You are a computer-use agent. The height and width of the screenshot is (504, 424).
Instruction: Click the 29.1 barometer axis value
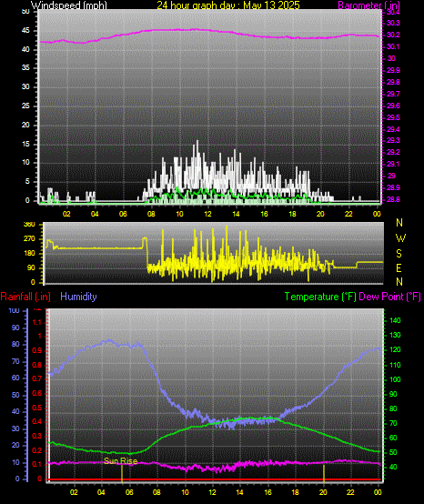tap(393, 165)
